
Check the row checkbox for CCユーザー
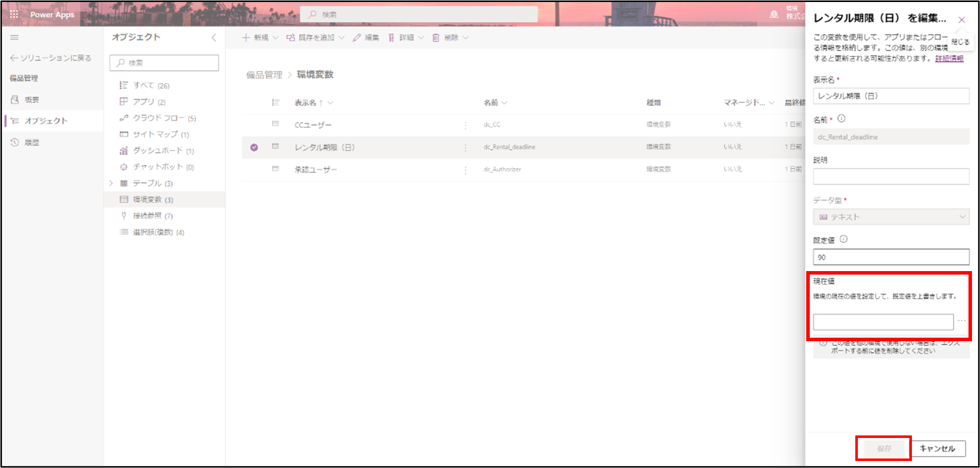coord(254,124)
